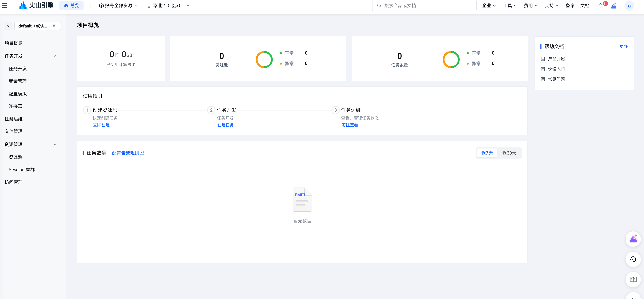644x299 pixels.
Task: Open 配置告警规则 link
Action: click(128, 153)
